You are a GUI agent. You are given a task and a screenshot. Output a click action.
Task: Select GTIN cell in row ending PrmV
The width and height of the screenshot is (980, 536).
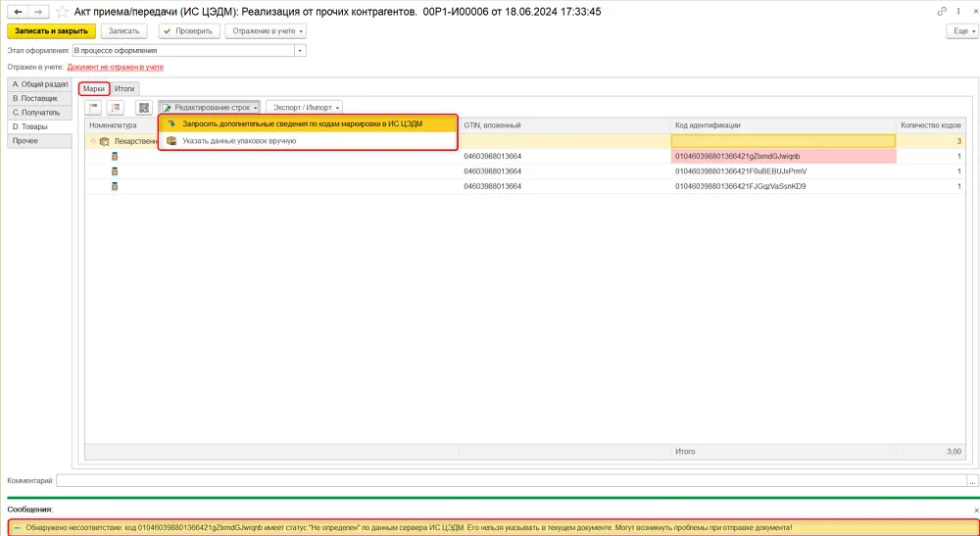[x=565, y=171]
